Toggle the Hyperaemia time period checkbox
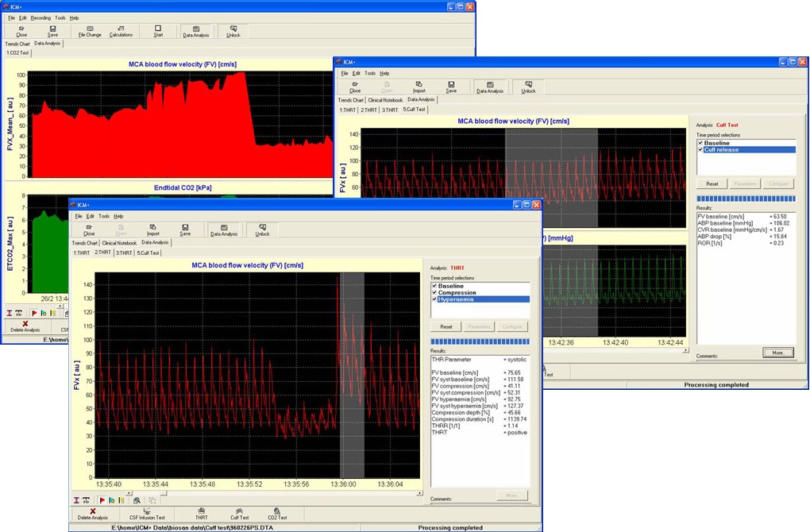The height and width of the screenshot is (532, 810). tap(434, 299)
